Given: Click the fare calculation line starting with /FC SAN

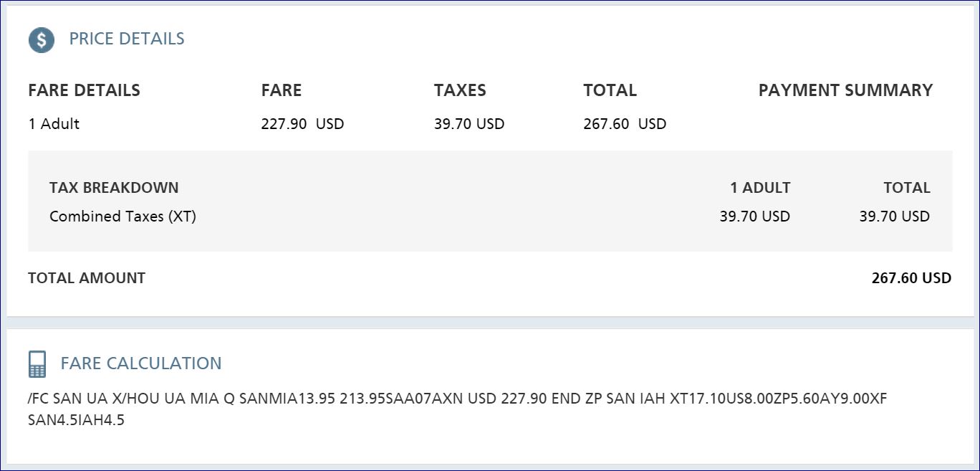Looking at the screenshot, I should click(x=457, y=399).
